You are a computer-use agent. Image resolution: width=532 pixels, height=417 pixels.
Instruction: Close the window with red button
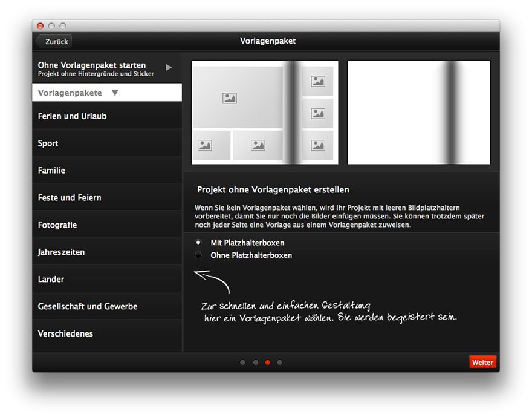point(40,26)
